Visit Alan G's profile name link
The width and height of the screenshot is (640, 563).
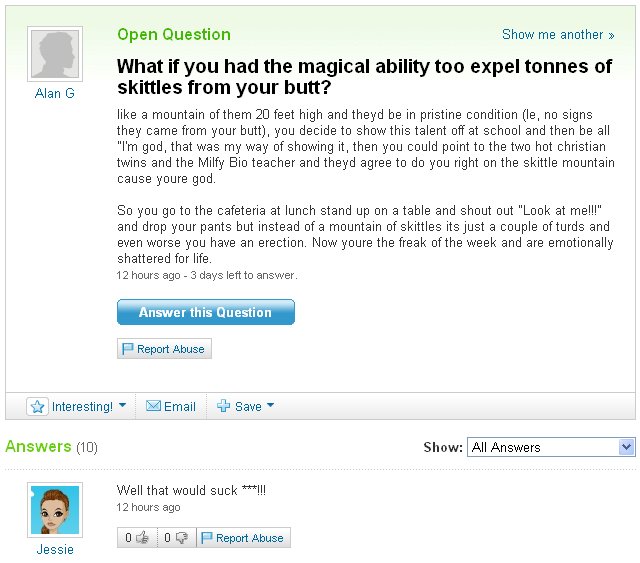tap(55, 93)
